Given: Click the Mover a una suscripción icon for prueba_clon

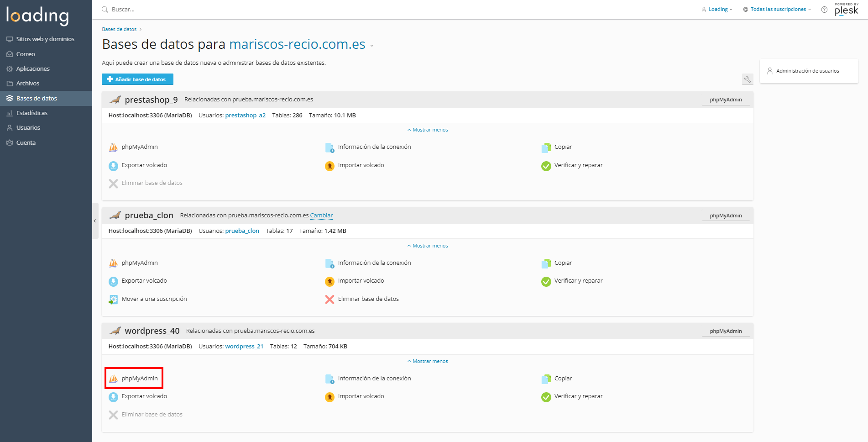Looking at the screenshot, I should click(x=113, y=300).
